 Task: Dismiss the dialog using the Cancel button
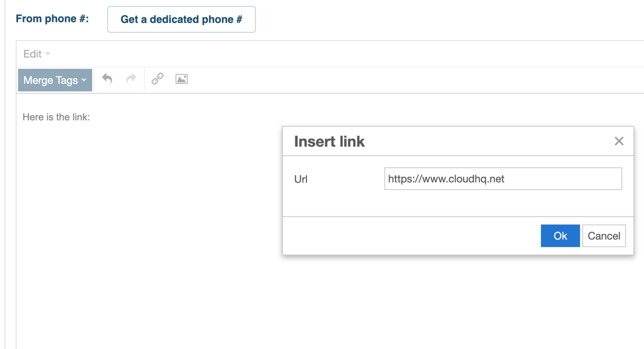click(x=604, y=236)
